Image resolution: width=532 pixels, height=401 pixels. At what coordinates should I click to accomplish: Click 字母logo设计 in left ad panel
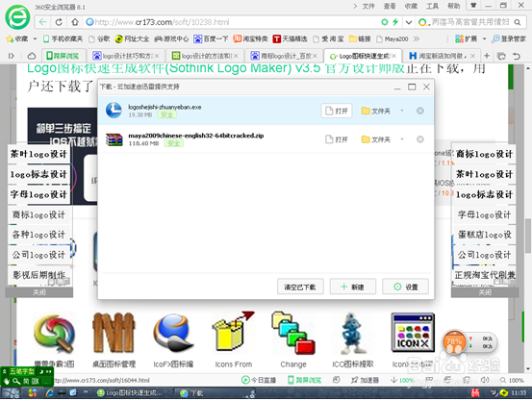click(x=38, y=195)
